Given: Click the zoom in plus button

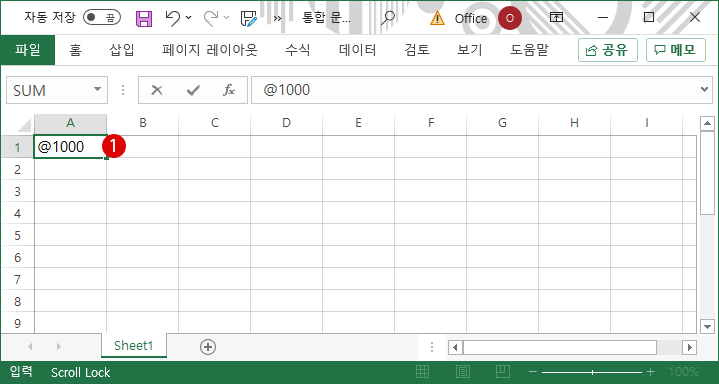Looking at the screenshot, I should click(650, 372).
